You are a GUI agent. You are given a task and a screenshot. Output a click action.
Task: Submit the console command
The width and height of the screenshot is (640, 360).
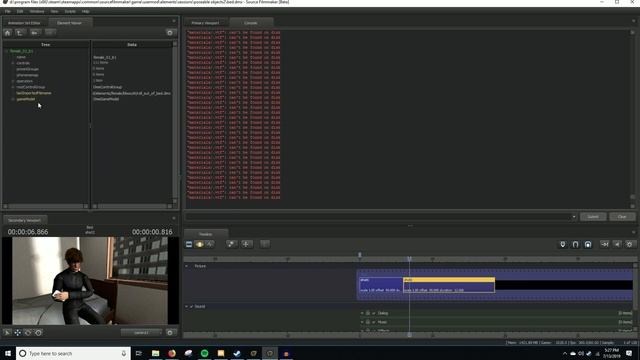pyautogui.click(x=593, y=217)
